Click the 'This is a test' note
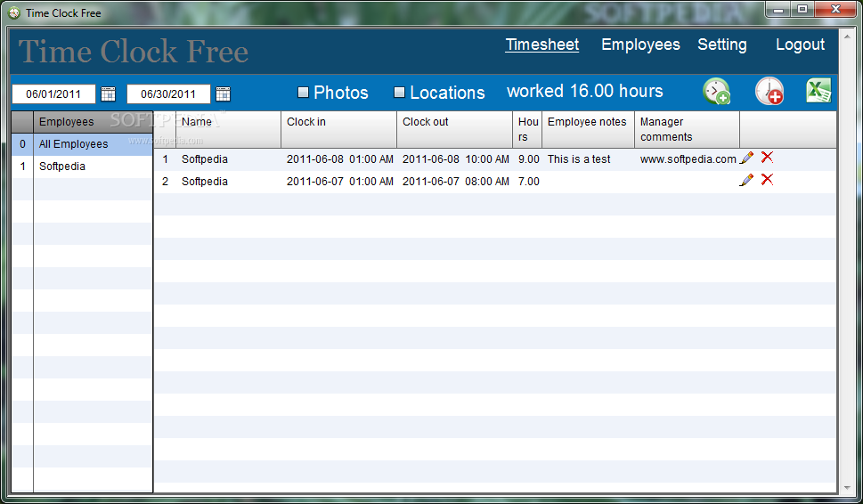This screenshot has width=863, height=504. pos(579,159)
